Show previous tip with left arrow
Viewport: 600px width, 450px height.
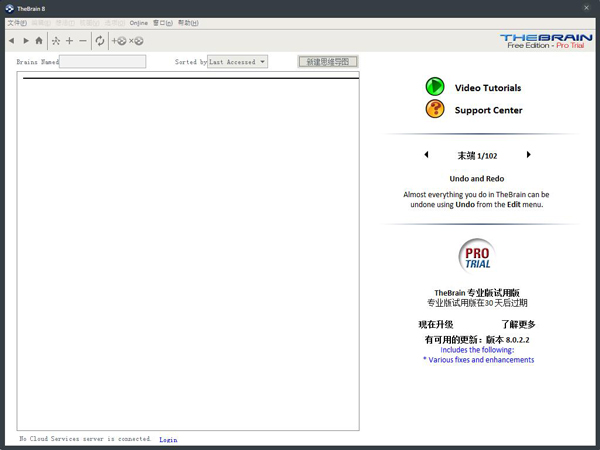coord(426,155)
